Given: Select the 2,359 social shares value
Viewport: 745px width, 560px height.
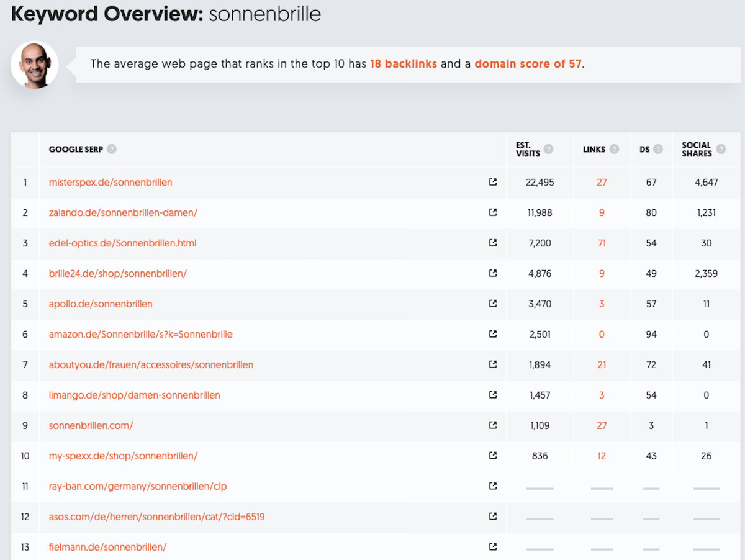Looking at the screenshot, I should tap(707, 274).
